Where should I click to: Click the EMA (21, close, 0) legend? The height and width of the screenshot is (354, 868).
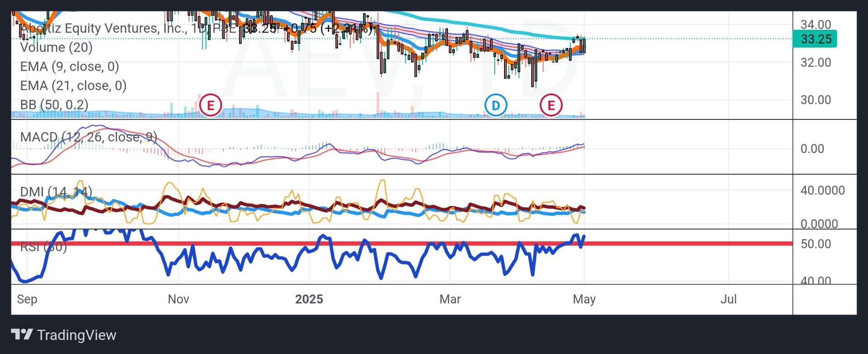coord(73,86)
